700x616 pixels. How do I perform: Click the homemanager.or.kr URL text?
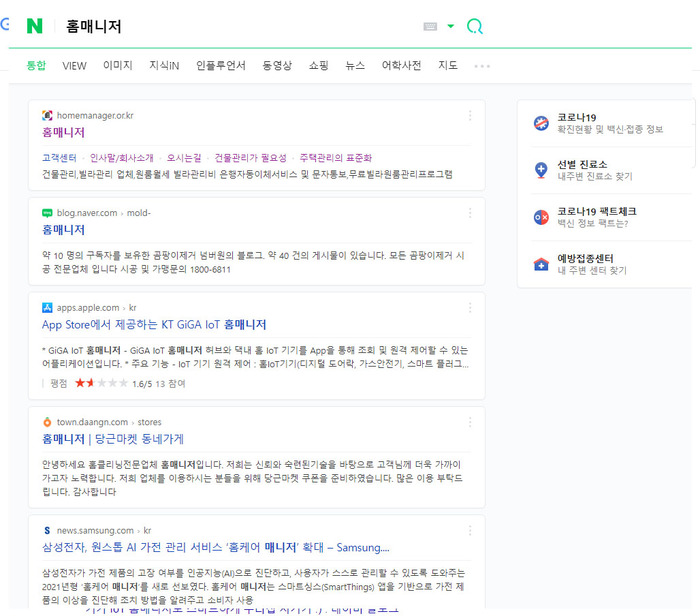[95, 115]
